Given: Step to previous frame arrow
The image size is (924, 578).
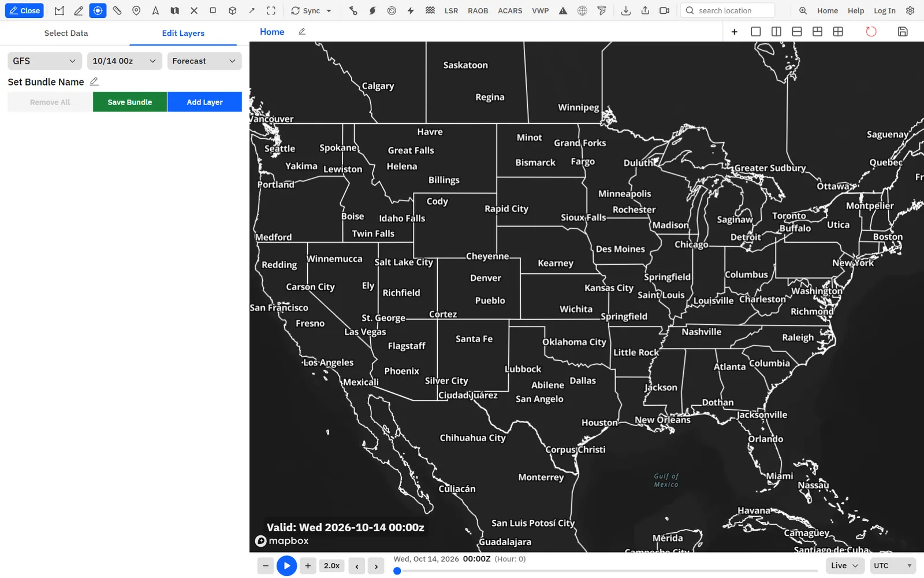Looking at the screenshot, I should [x=357, y=566].
